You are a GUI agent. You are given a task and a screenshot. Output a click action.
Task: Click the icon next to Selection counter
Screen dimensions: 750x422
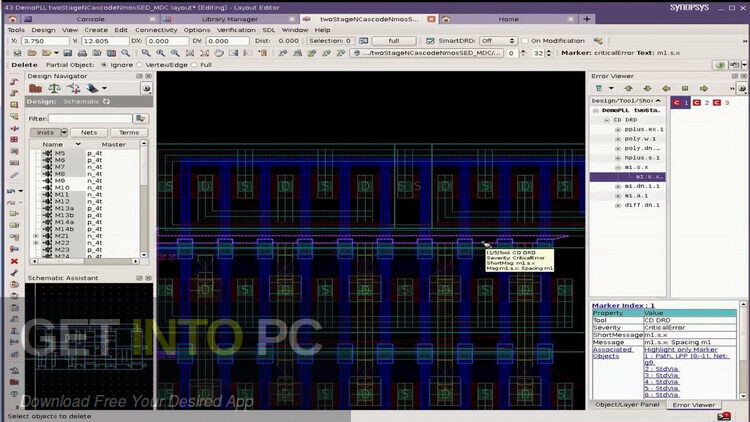click(x=364, y=41)
